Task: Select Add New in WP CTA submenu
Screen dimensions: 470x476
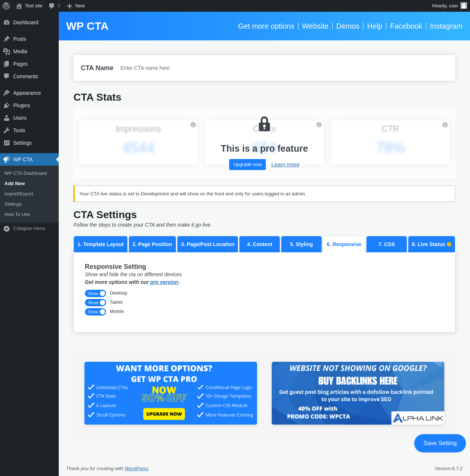Action: coord(15,184)
